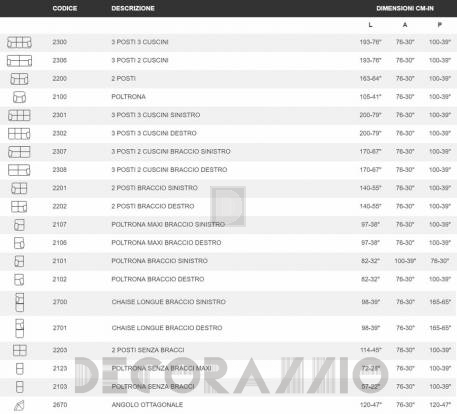
Task: Click the Decorazzio D logo watermark
Action: pyautogui.click(x=228, y=206)
